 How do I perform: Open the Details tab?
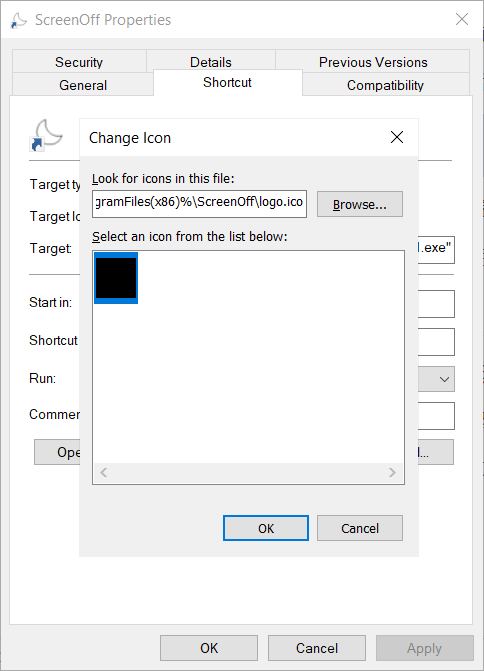tap(211, 62)
